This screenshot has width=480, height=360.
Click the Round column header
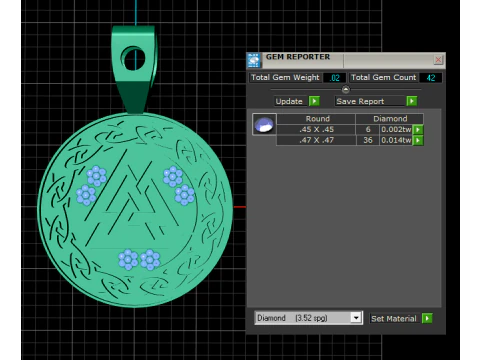[316, 119]
